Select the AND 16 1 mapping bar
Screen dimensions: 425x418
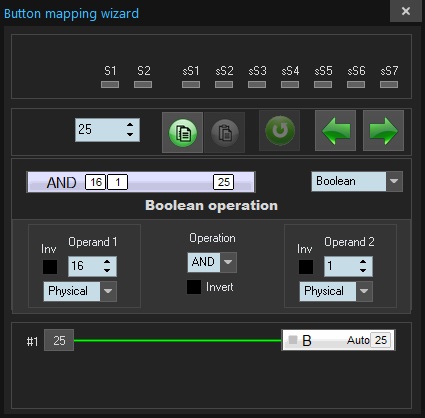click(x=141, y=182)
